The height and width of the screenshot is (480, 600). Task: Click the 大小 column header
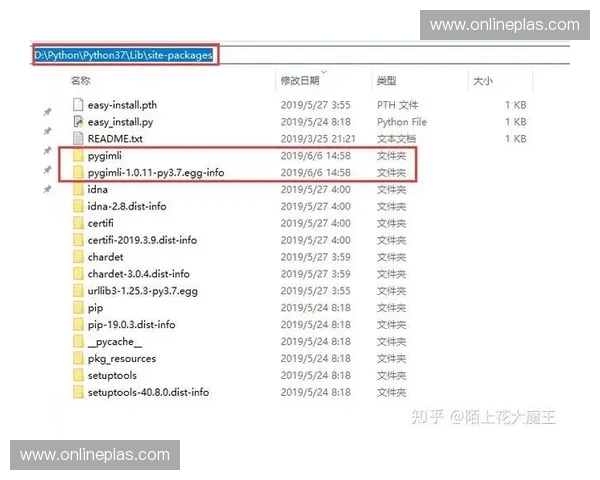[482, 80]
